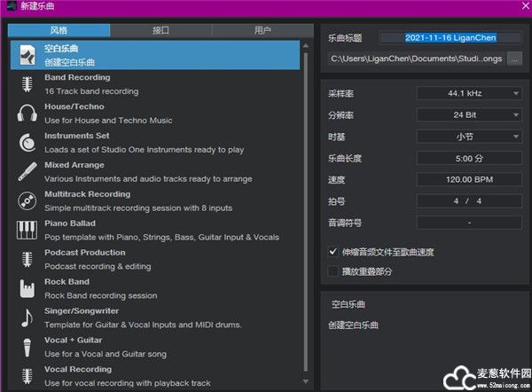The image size is (532, 392).
Task: Switch to the 接口 tab
Action: [x=160, y=30]
